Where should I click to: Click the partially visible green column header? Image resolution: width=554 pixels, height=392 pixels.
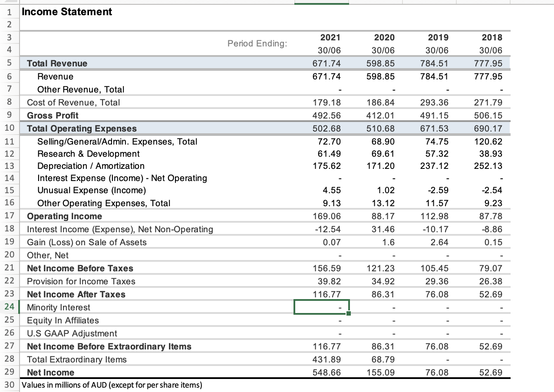(322, 2)
